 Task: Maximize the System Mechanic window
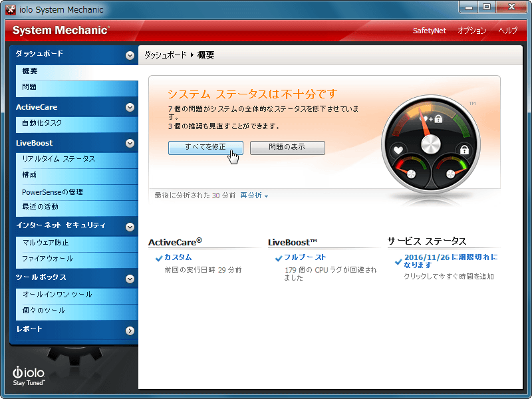[487, 7]
